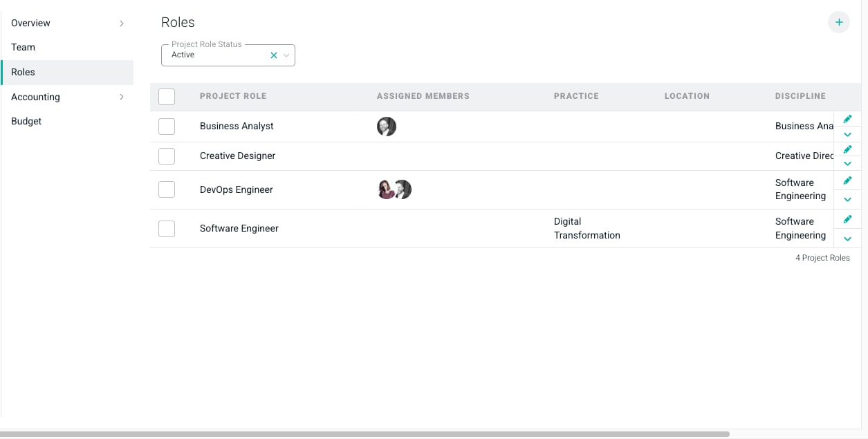Screen dimensions: 868x439
Task: Edit the Software Engineer role pencil icon
Action: click(847, 219)
